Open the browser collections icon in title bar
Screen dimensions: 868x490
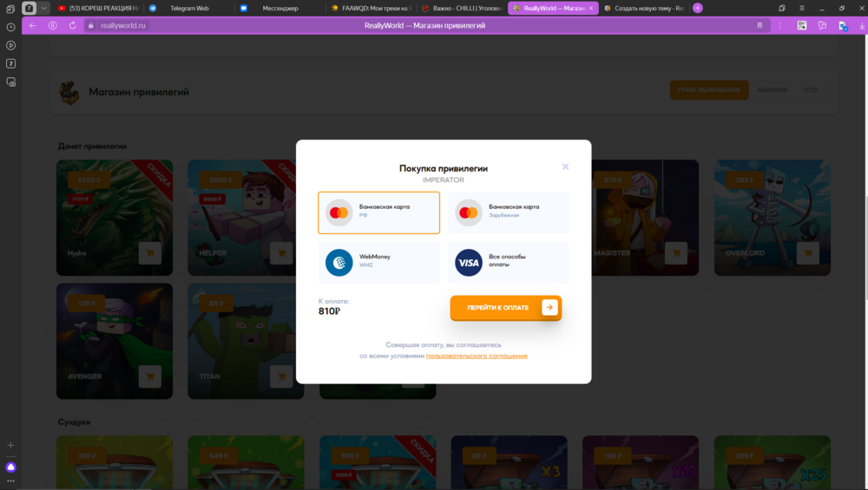(782, 9)
